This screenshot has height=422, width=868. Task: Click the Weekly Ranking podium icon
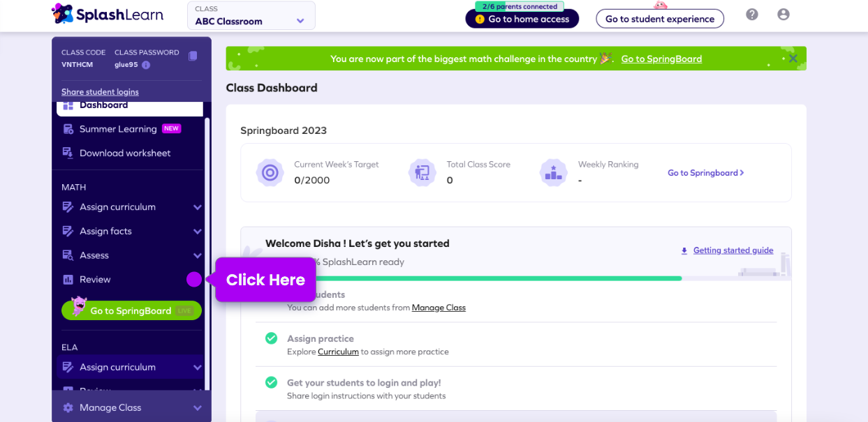coord(553,172)
